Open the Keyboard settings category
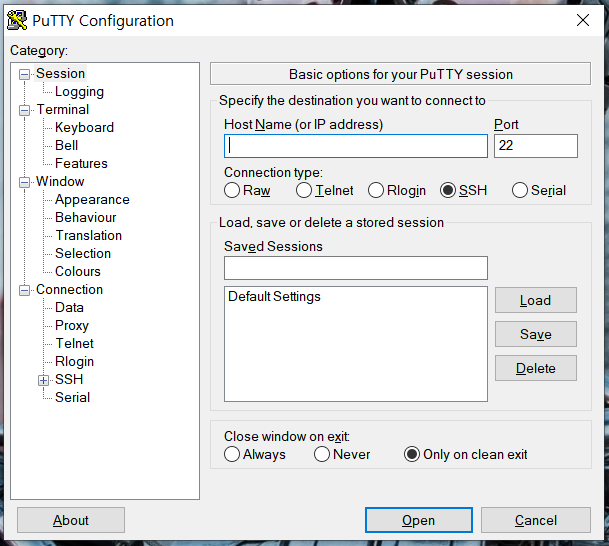This screenshot has height=546, width=609. point(84,127)
